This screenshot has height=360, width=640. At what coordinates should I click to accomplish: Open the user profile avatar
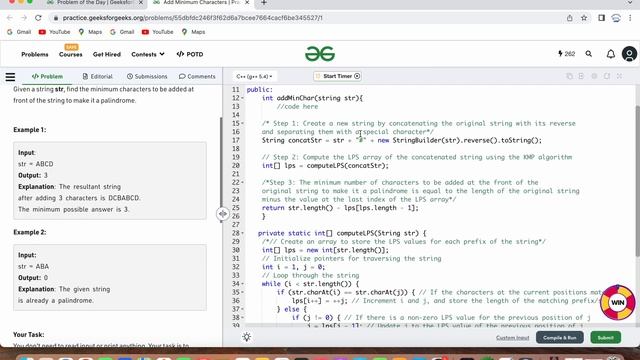coord(629,54)
